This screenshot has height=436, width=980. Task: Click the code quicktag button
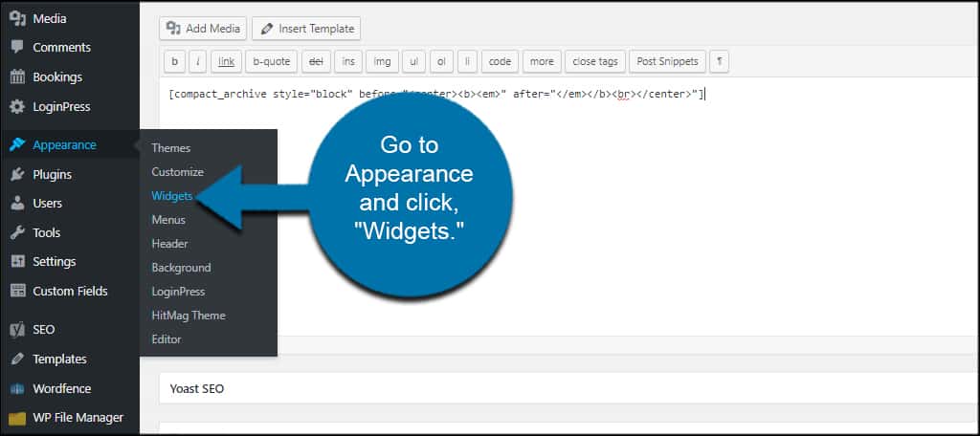coord(500,61)
